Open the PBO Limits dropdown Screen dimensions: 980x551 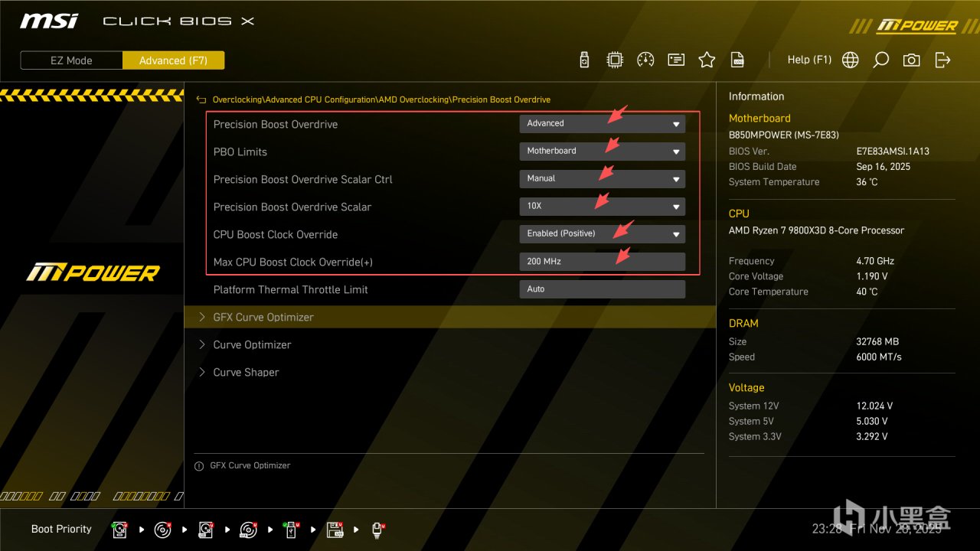click(x=602, y=151)
